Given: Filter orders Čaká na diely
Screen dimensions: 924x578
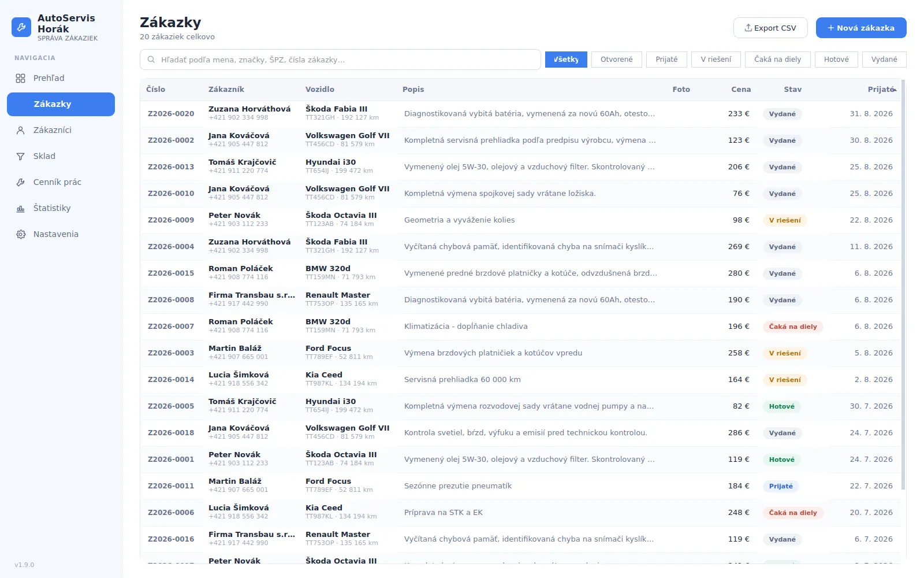Looking at the screenshot, I should pyautogui.click(x=778, y=60).
